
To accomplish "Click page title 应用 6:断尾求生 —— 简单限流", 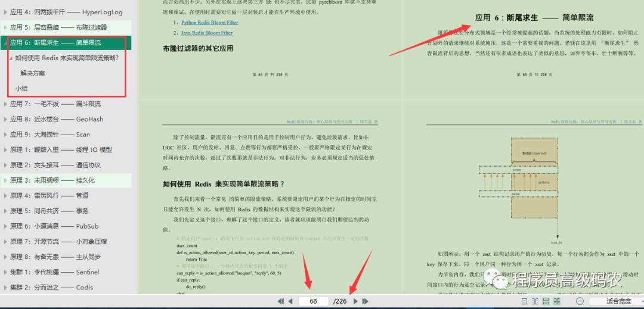I will tap(534, 18).
